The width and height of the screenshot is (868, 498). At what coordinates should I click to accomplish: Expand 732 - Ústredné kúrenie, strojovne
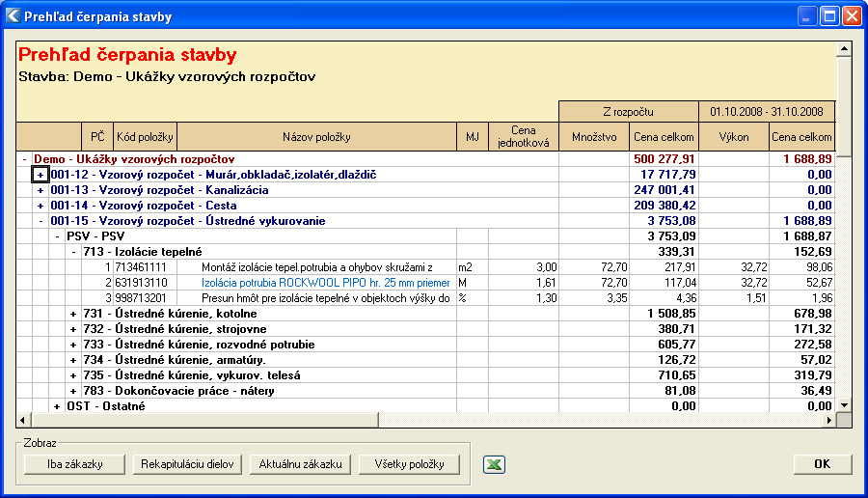coord(73,329)
